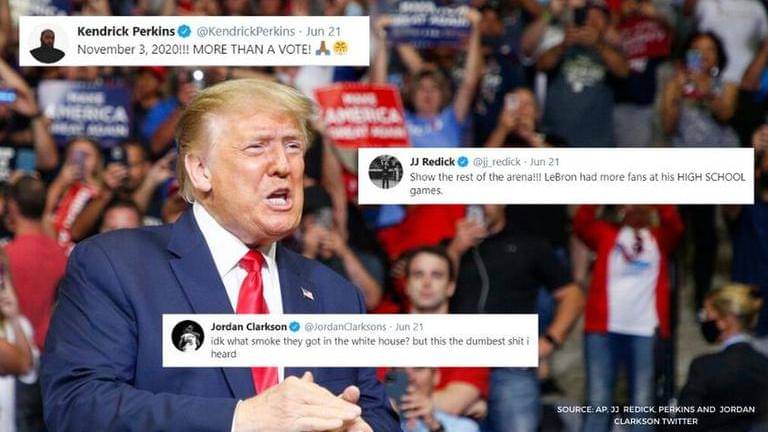Click JJ Redick's profile avatar
Image resolution: width=768 pixels, height=432 pixels.
[385, 172]
